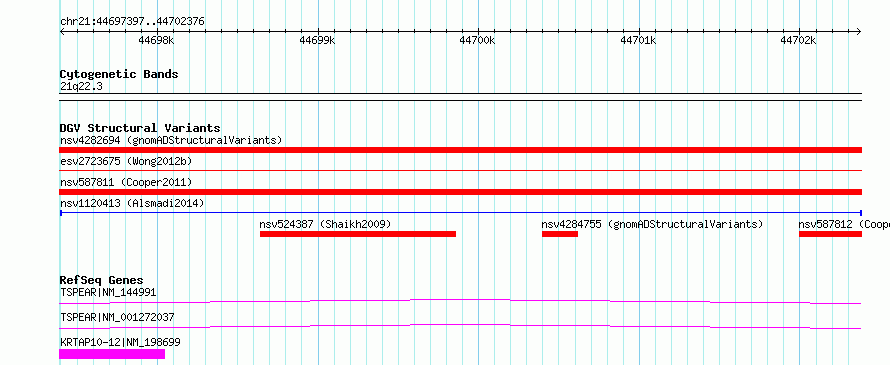Click the 44702k ruler position
The image size is (890, 365).
coord(798,40)
